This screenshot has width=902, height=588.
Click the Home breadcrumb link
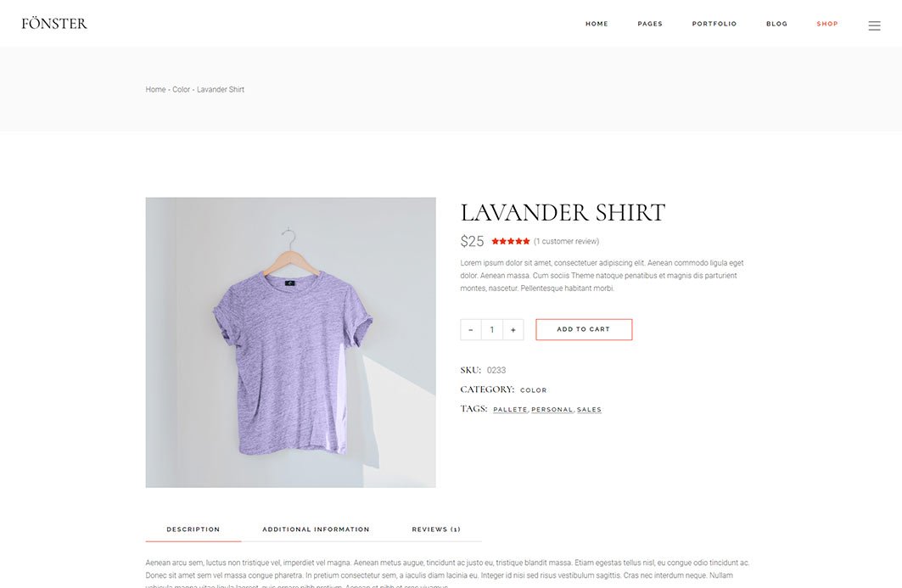tap(155, 90)
